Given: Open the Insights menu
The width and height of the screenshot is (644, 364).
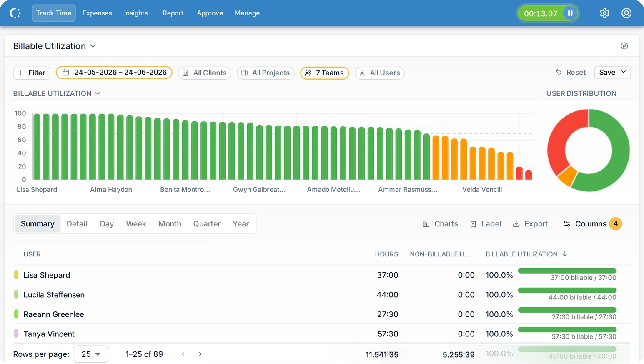Looking at the screenshot, I should 136,13.
